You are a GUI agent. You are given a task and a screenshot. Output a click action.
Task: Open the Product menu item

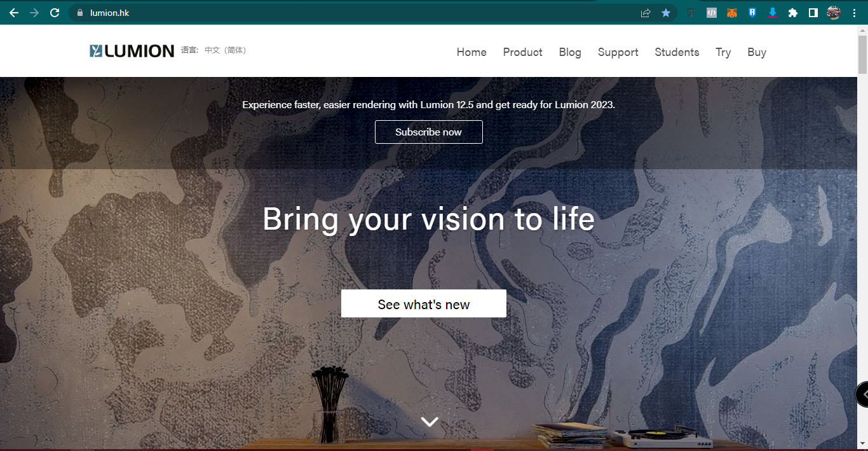tap(522, 52)
